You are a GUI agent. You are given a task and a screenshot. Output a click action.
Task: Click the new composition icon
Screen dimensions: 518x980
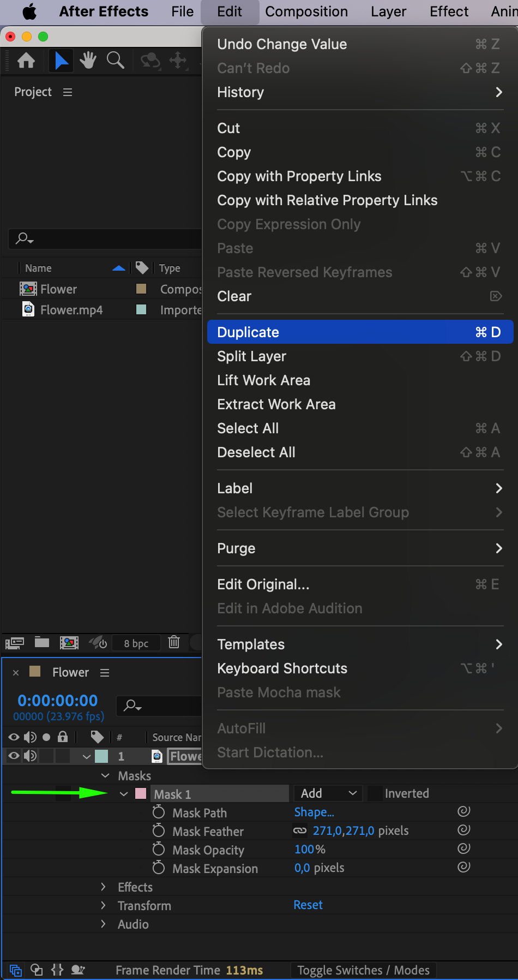(x=69, y=642)
